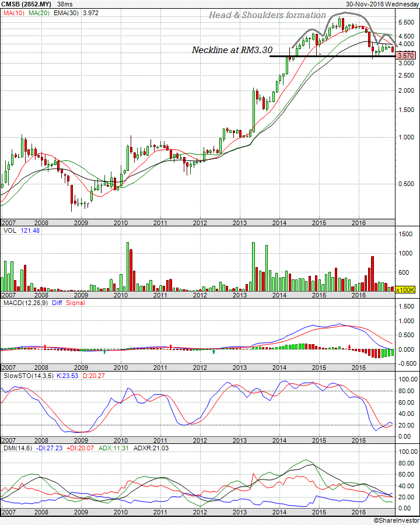
Task: Click the stochastic K:23.53 value
Action: [x=67, y=376]
